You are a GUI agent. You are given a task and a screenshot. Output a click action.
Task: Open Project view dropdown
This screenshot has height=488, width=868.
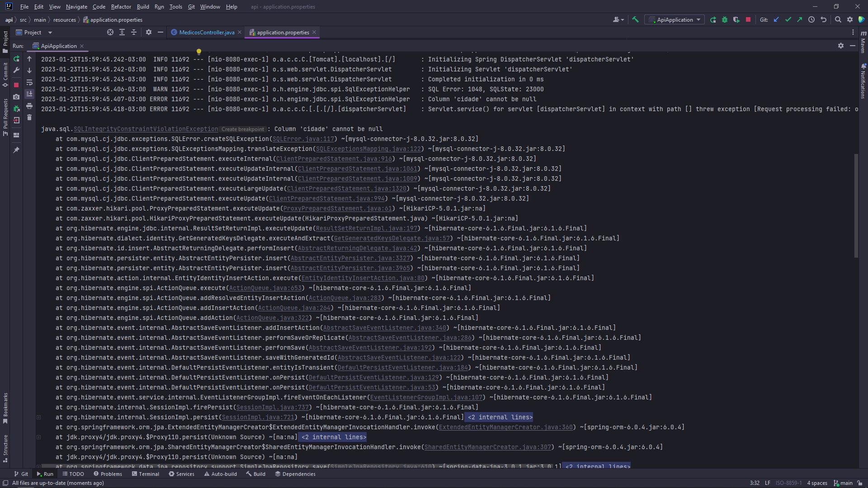(x=34, y=32)
